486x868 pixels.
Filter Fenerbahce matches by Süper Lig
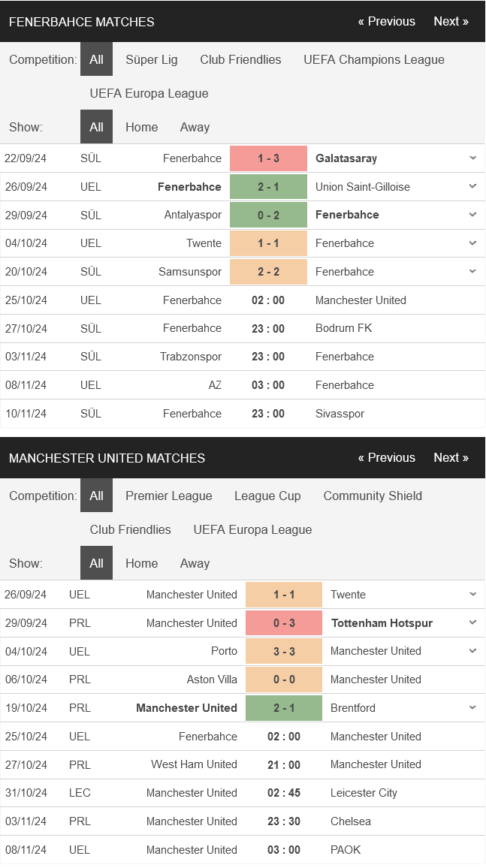point(152,60)
